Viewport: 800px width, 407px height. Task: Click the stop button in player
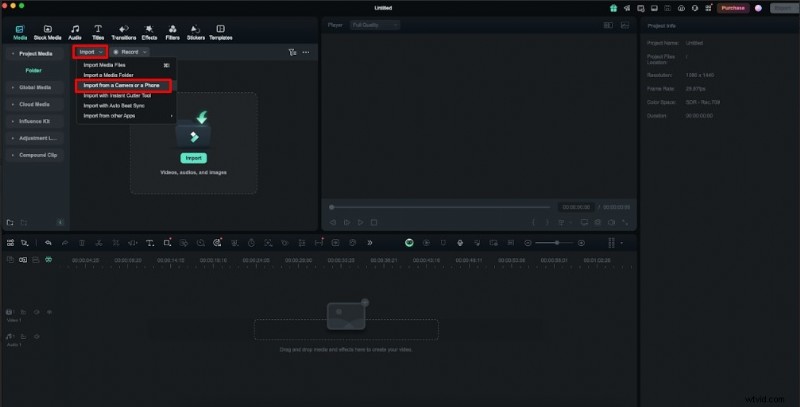(374, 222)
